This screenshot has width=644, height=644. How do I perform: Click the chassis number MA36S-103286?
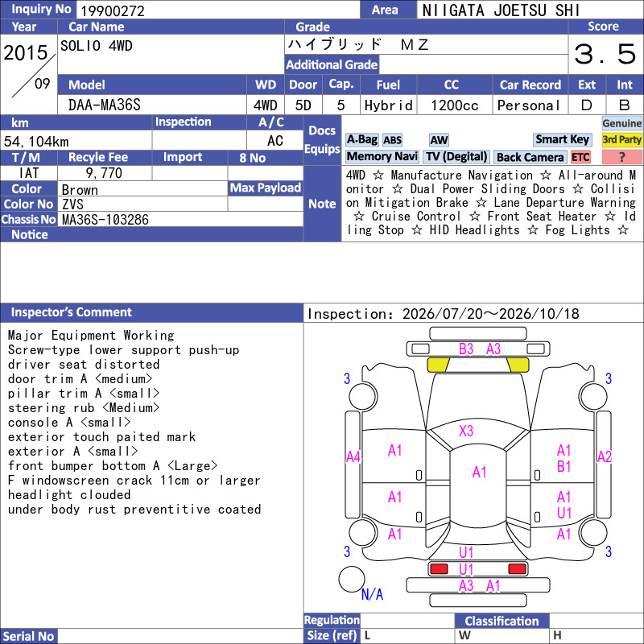click(105, 220)
